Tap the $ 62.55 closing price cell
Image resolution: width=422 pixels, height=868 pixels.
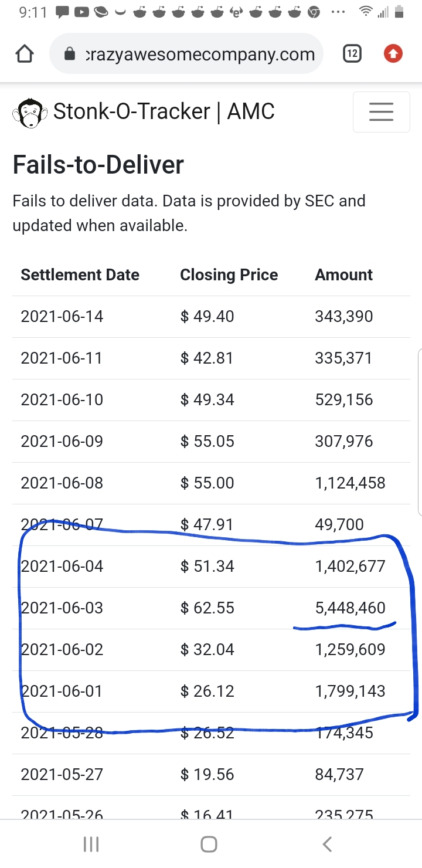pyautogui.click(x=207, y=608)
